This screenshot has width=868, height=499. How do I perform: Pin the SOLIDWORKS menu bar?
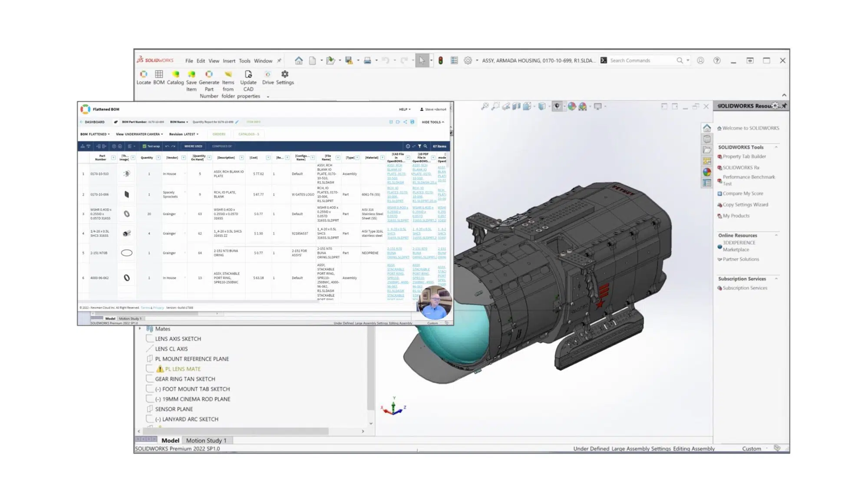click(279, 61)
